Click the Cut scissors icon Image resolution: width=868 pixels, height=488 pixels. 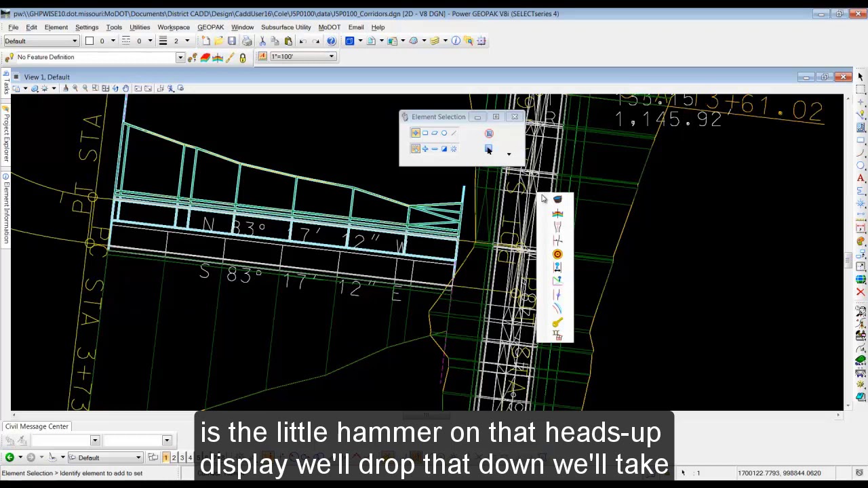pos(262,41)
